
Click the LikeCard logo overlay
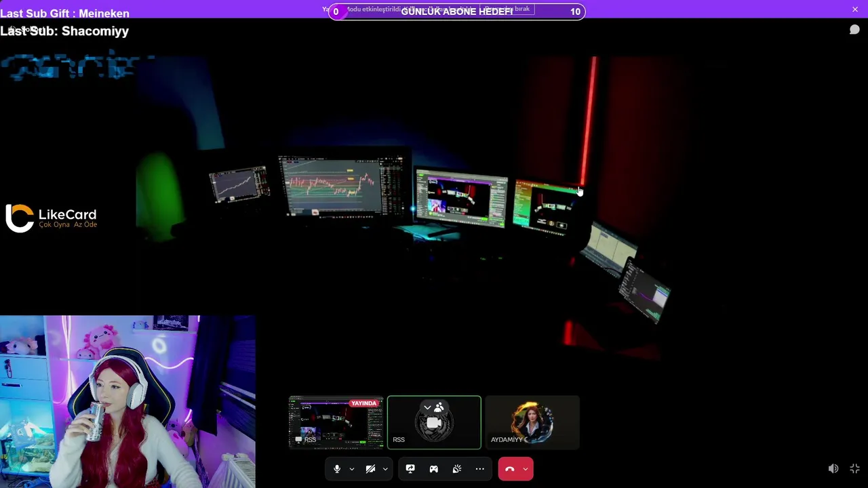tap(52, 218)
